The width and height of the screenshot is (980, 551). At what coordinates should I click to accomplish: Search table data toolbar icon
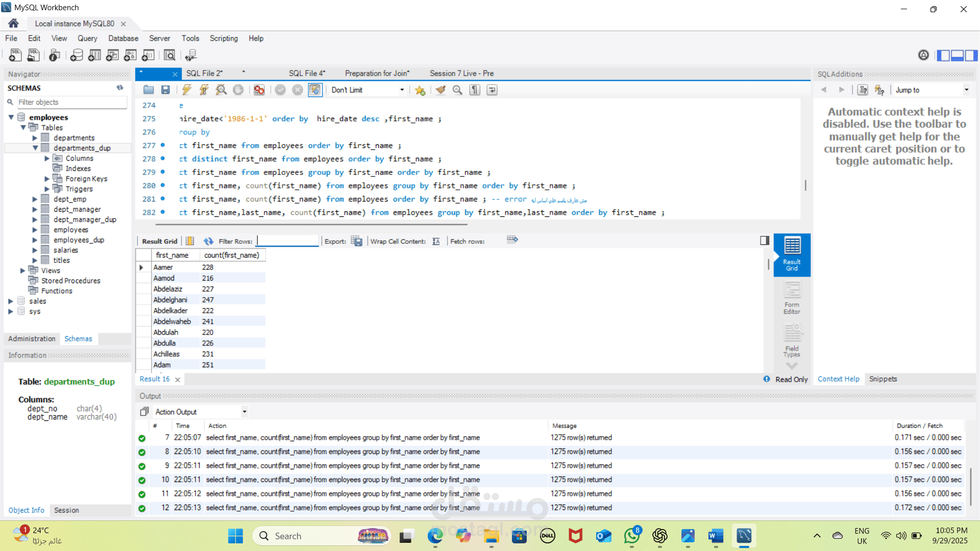coord(169,55)
